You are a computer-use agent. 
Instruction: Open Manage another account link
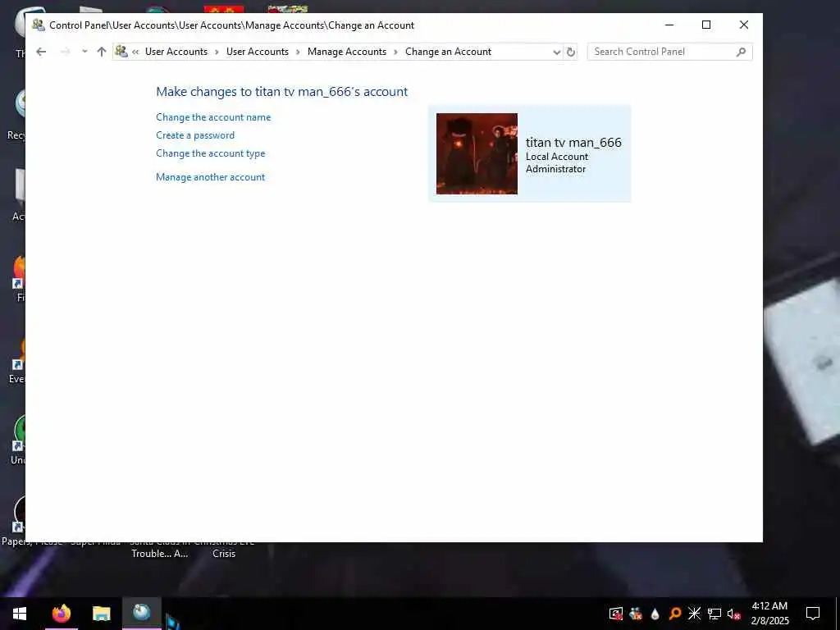[x=210, y=177]
